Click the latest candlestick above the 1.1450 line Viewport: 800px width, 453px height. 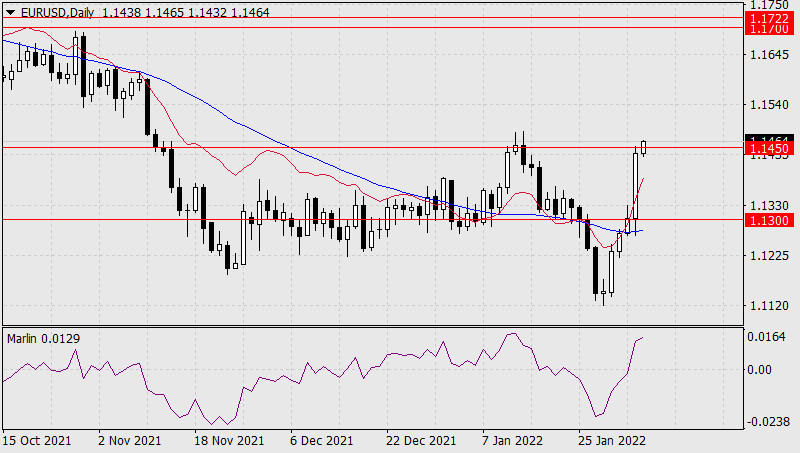point(644,148)
